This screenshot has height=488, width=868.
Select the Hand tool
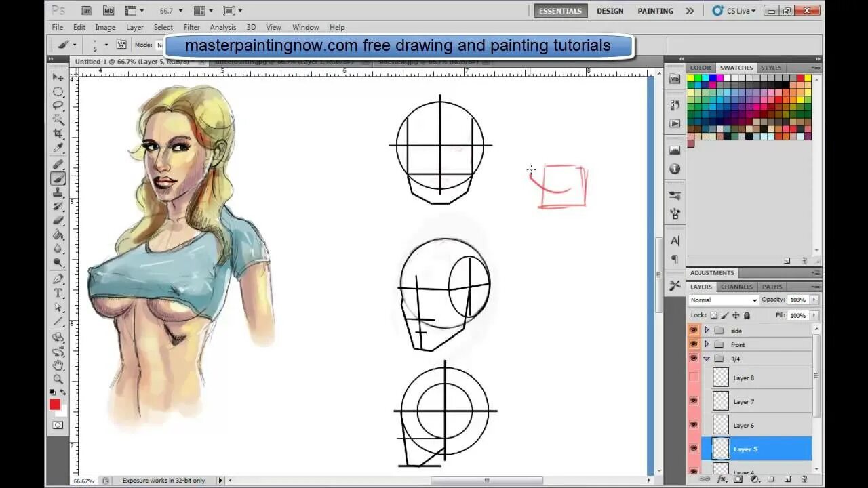[58, 366]
